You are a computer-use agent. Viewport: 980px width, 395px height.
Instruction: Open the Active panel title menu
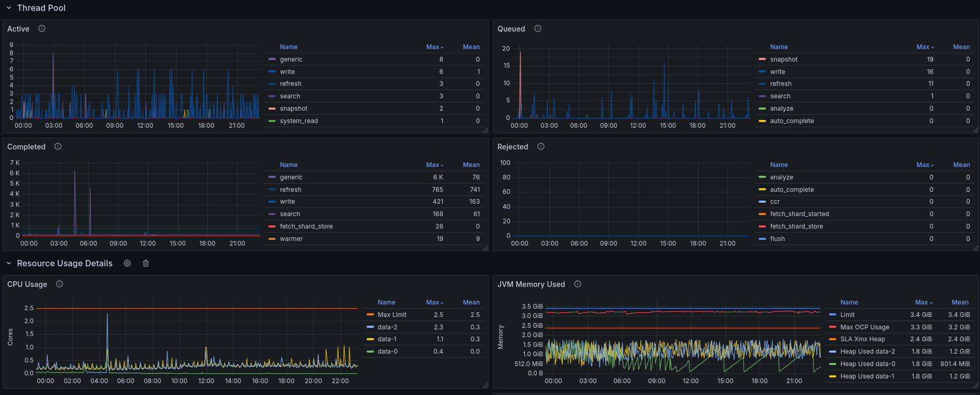point(18,29)
